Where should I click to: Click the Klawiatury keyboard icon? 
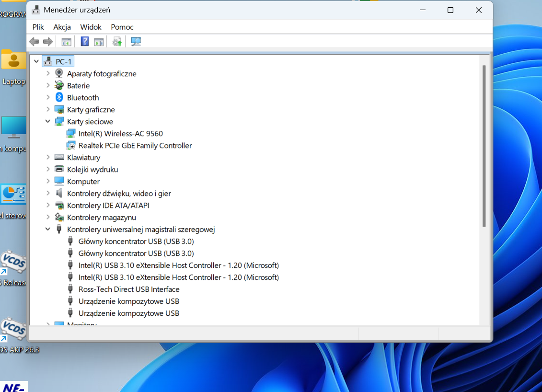(59, 157)
